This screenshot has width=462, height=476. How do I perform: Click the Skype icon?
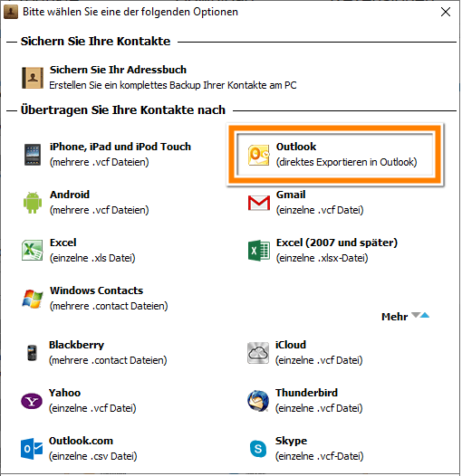click(258, 449)
